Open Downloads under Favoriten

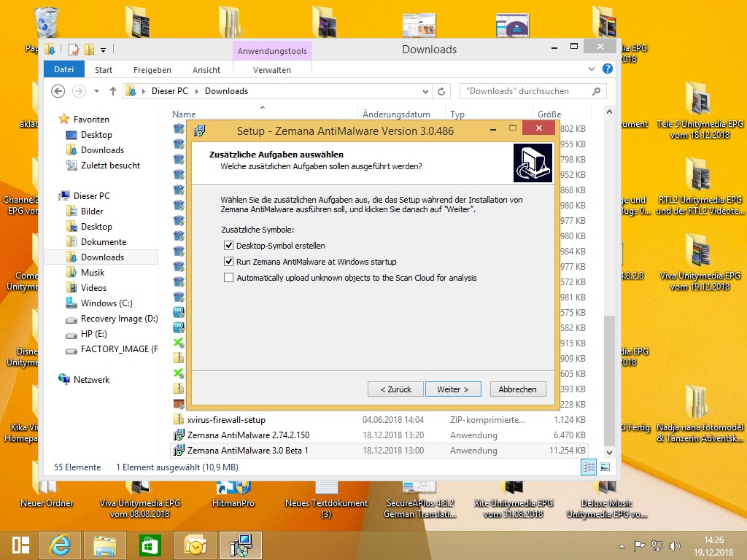(x=102, y=150)
